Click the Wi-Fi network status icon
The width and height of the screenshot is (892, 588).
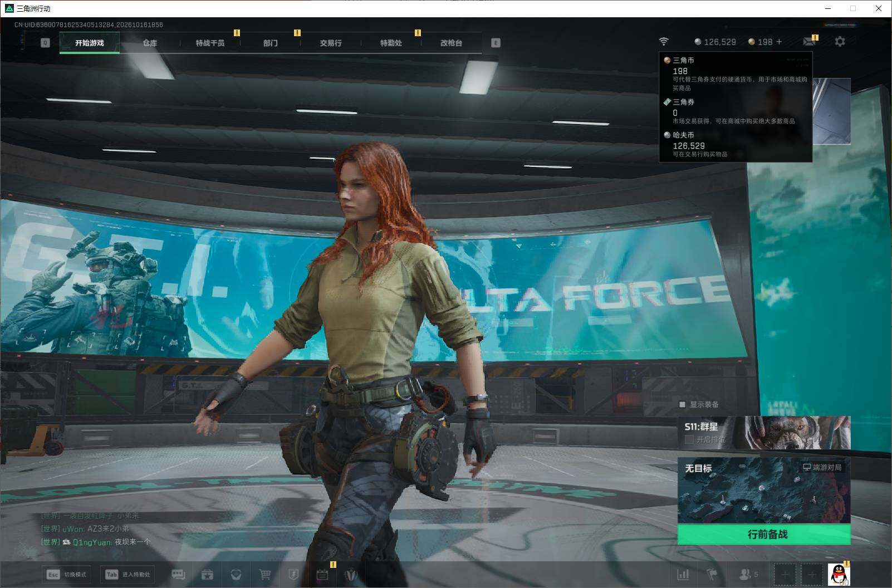[x=664, y=42]
